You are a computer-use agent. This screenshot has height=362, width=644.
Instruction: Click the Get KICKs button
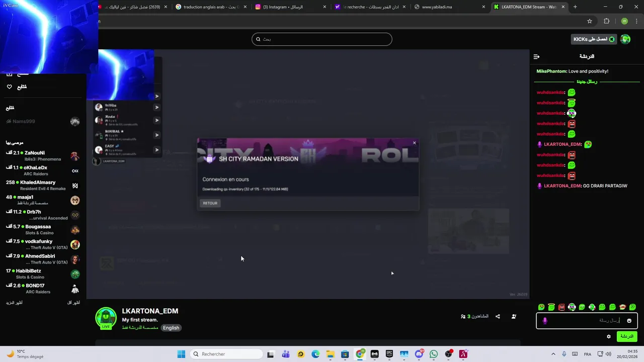point(594,39)
